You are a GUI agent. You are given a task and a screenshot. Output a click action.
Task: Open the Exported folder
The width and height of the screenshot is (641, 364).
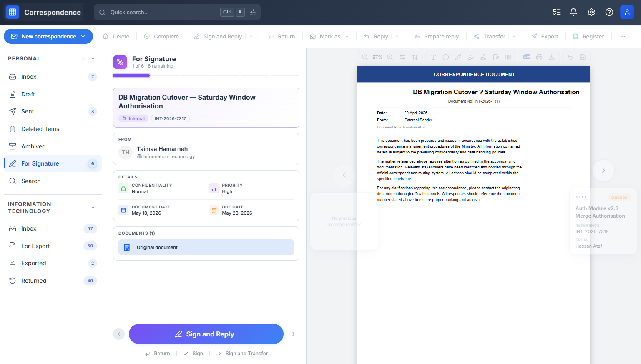(x=53, y=263)
